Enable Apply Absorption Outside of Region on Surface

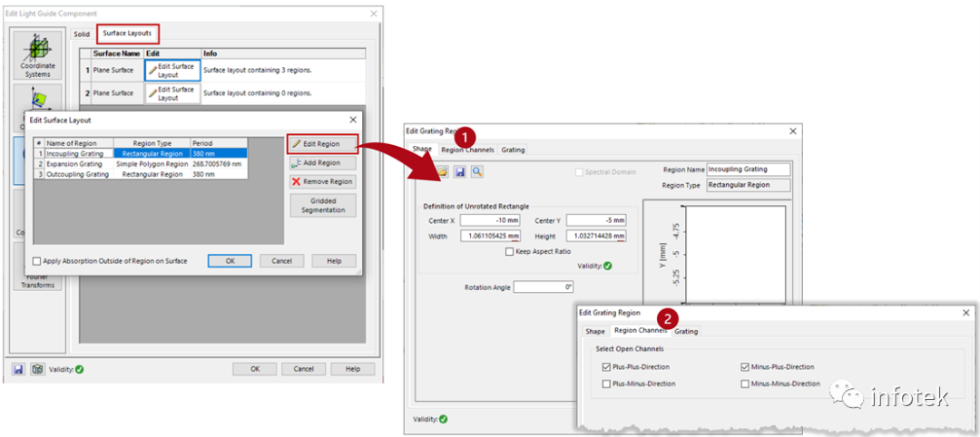pos(37,261)
